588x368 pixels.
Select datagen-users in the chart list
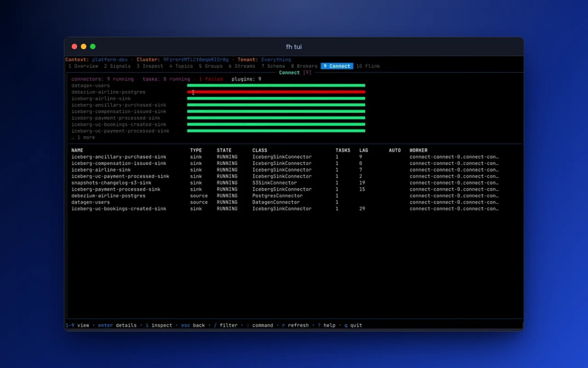[90, 86]
